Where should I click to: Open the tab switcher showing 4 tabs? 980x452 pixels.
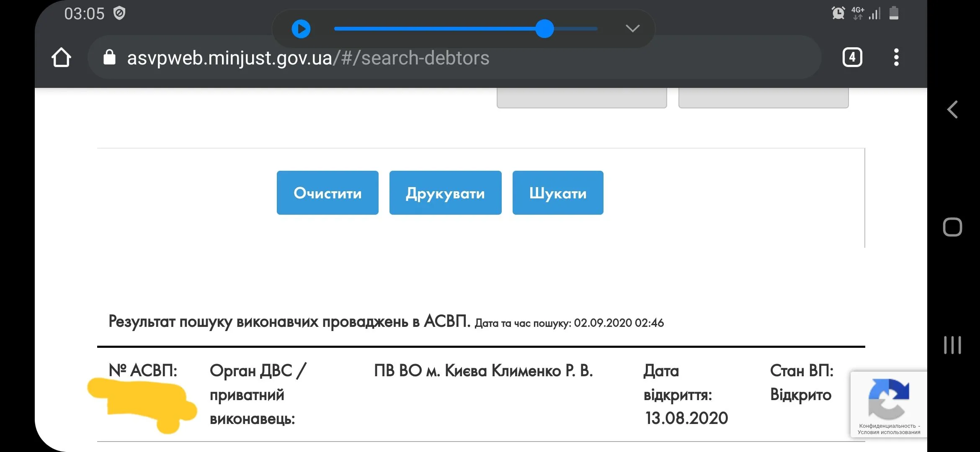[852, 57]
